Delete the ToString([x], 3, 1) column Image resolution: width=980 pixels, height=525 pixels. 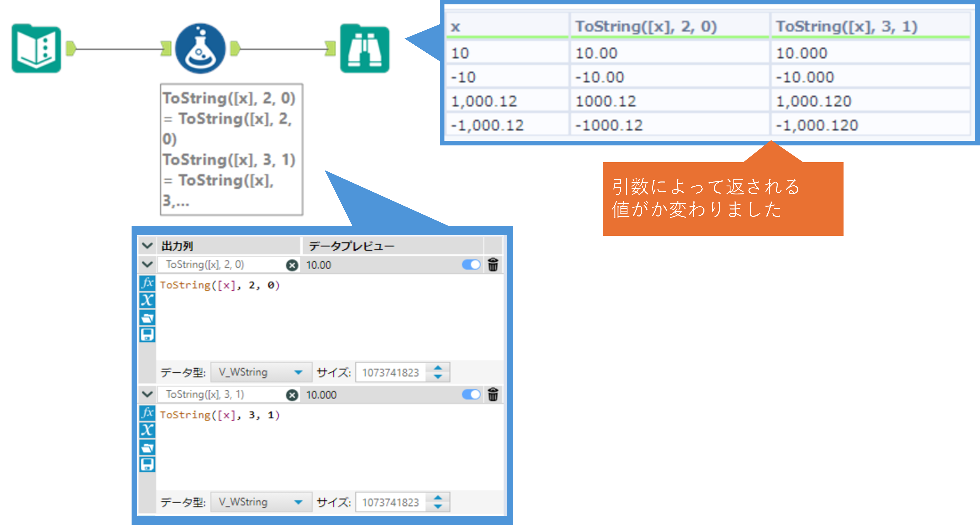pos(493,394)
